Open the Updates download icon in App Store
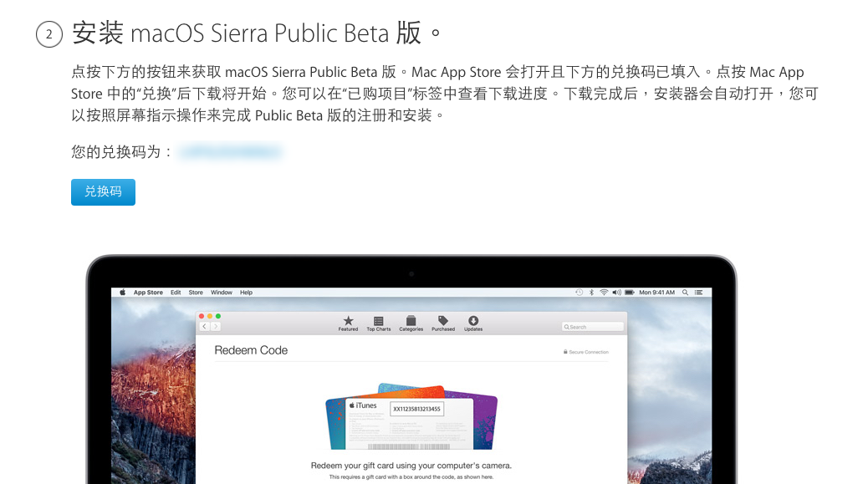868x484 pixels. (473, 323)
